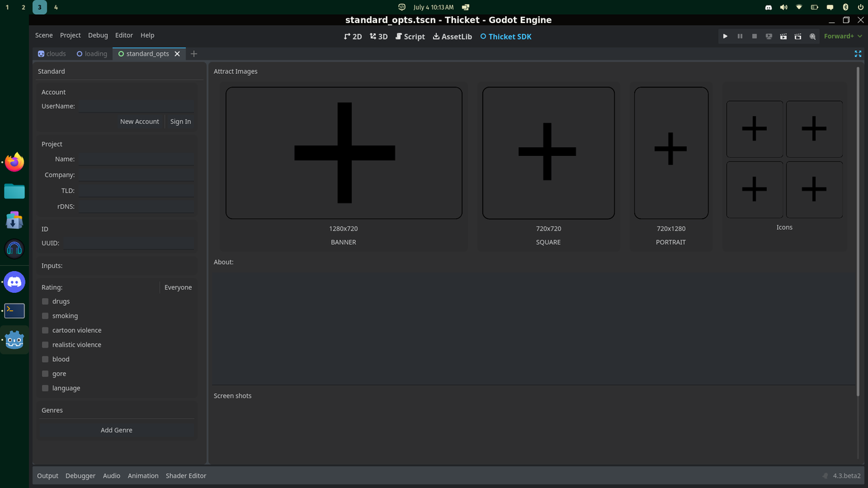Open the Scene menu
The height and width of the screenshot is (488, 868).
(44, 35)
